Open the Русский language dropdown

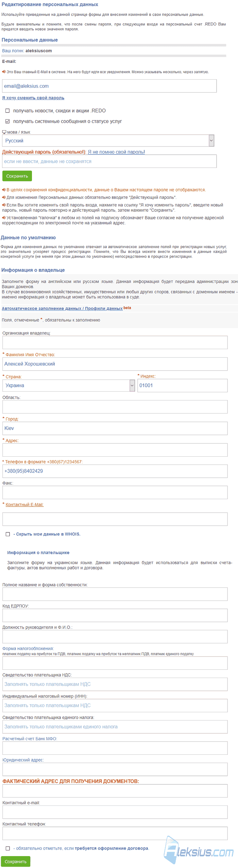coord(108,141)
